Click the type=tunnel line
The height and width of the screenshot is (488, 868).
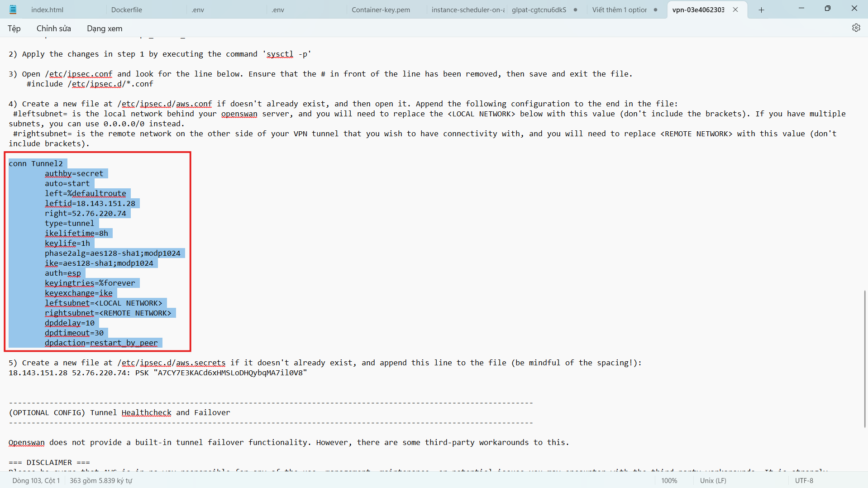(x=70, y=223)
